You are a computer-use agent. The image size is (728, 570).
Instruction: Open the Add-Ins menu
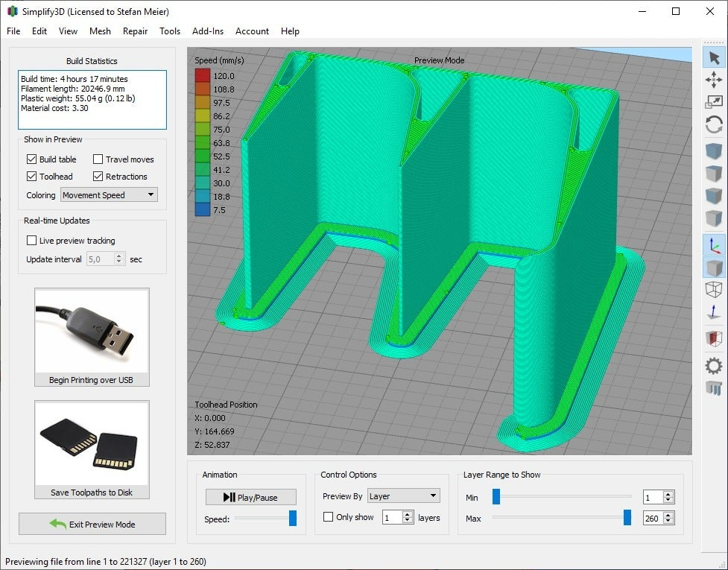click(207, 31)
